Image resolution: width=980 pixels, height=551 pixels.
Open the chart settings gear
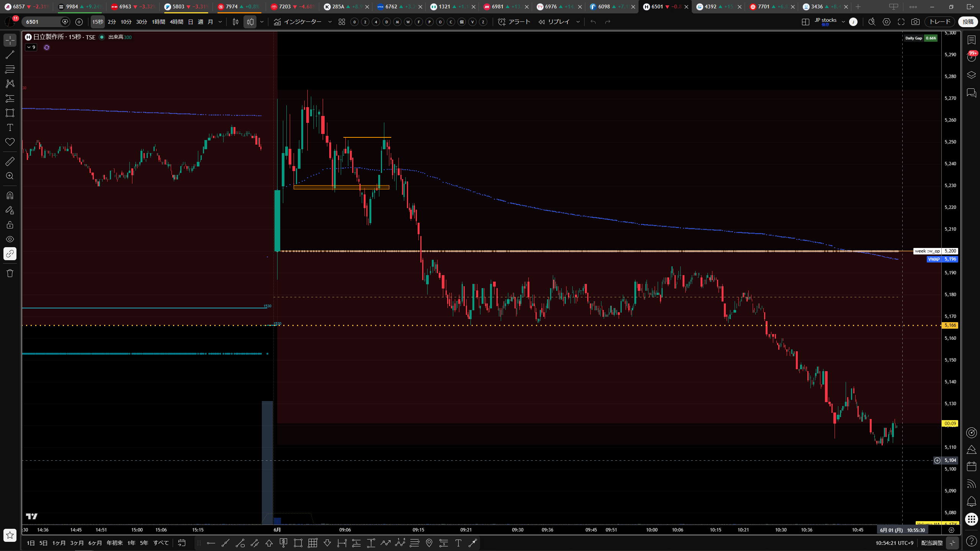887,22
